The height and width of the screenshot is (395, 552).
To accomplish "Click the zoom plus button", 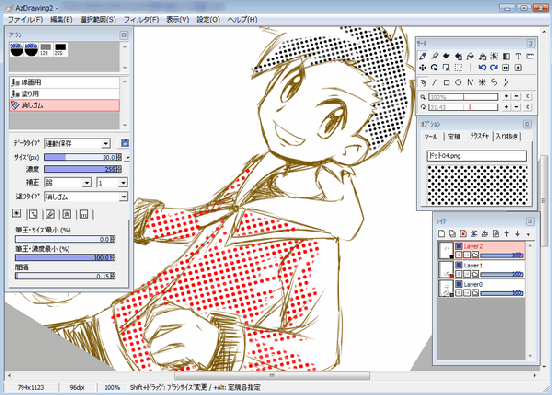I will tap(506, 96).
